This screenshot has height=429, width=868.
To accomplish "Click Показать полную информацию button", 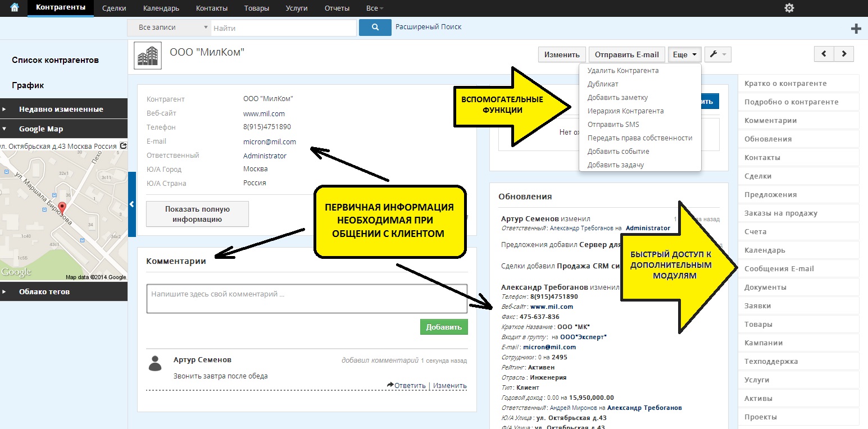I will coord(197,214).
